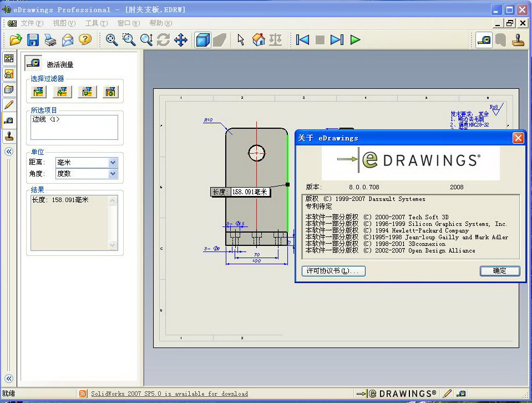Stop animation with the square stop button
The width and height of the screenshot is (532, 403).
[x=320, y=40]
